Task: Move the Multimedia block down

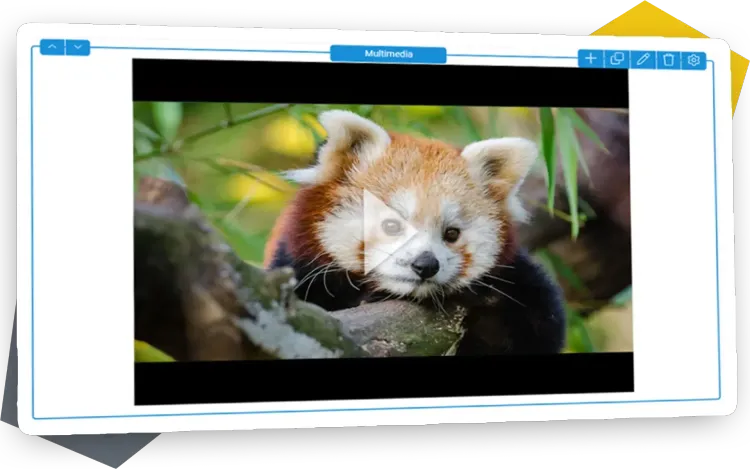Action: (x=77, y=47)
